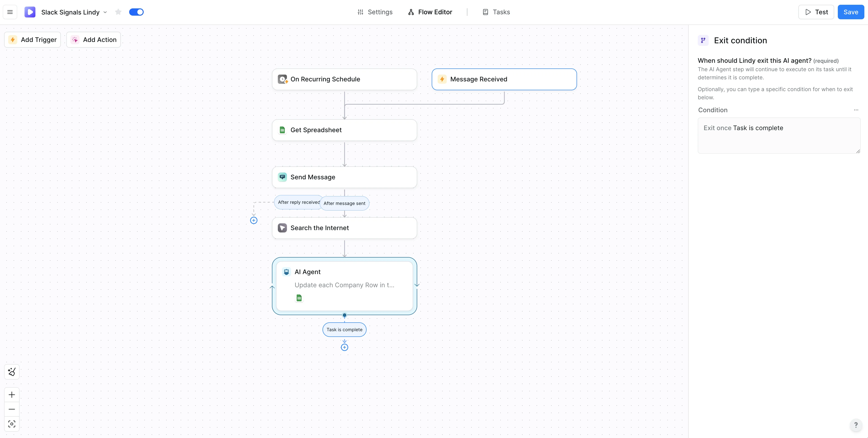868x438 pixels.
Task: Expand Slack Signals Lindy name dropdown
Action: 105,12
